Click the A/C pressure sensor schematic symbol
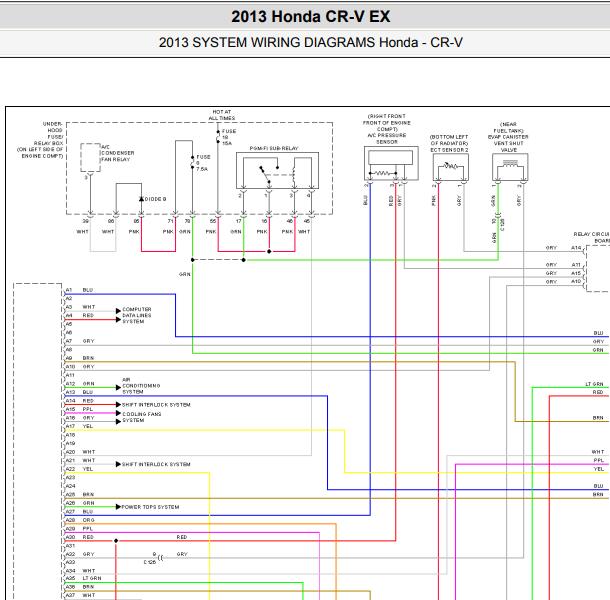This screenshot has height=600, width=610. point(391,163)
